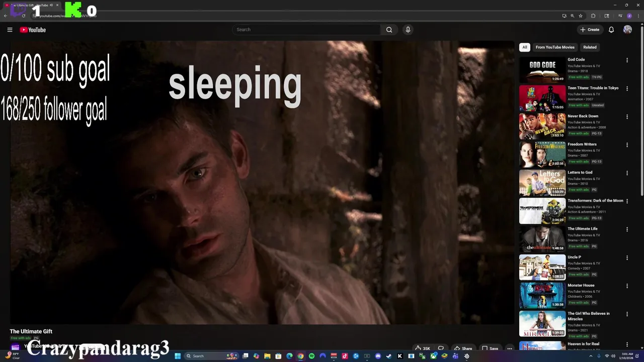Open the weather widget on taskbar
Screen dimensions: 644x362
pos(13,356)
